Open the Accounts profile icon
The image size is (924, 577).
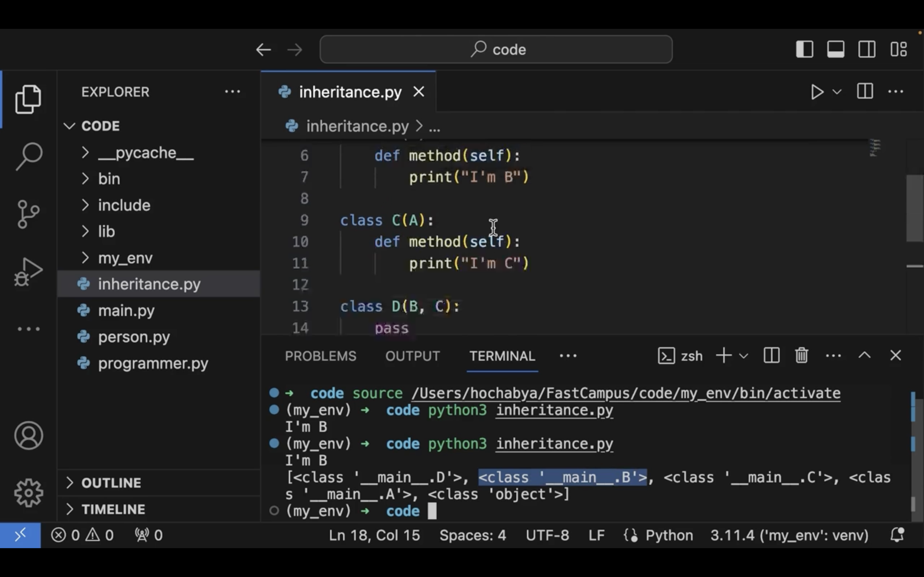pos(29,435)
